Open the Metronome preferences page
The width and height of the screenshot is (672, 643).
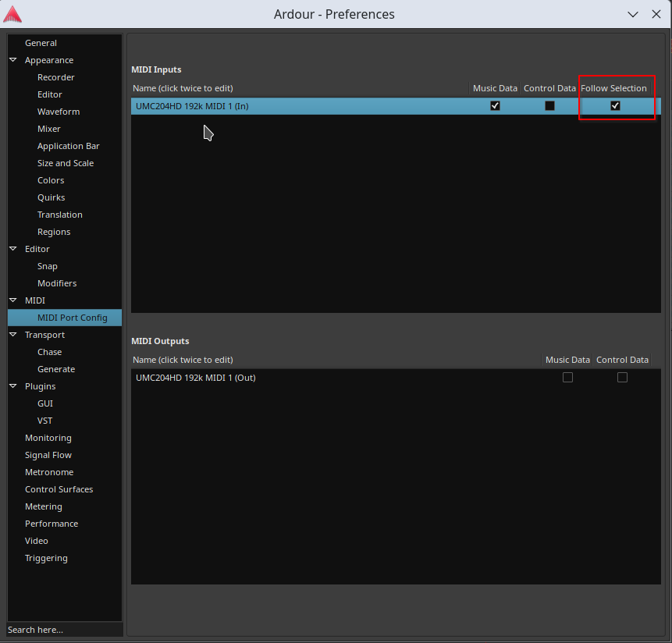(x=49, y=472)
